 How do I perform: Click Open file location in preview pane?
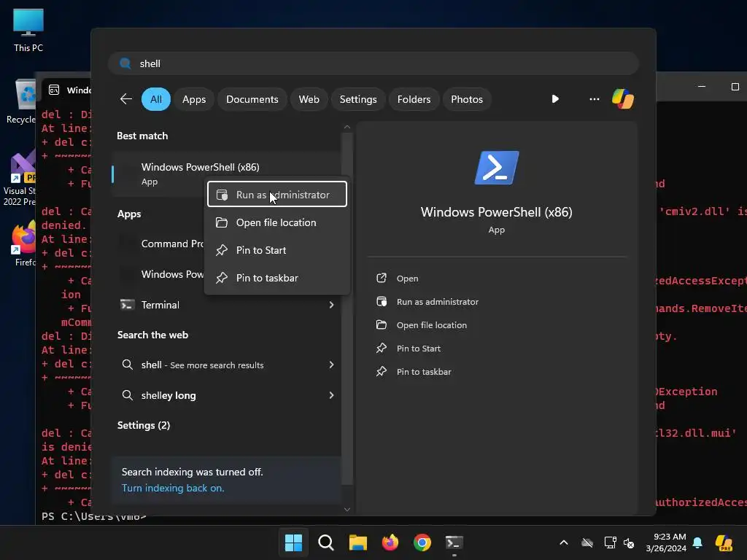click(x=432, y=325)
